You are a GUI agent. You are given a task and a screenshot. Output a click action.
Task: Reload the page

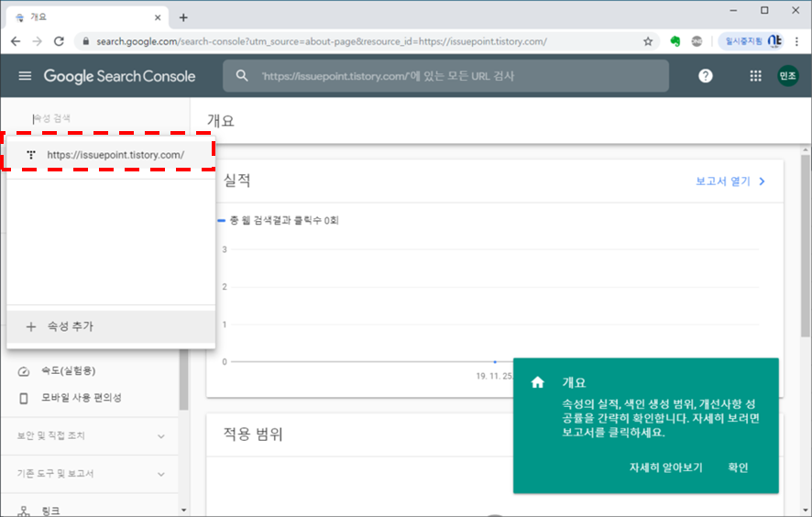click(59, 41)
